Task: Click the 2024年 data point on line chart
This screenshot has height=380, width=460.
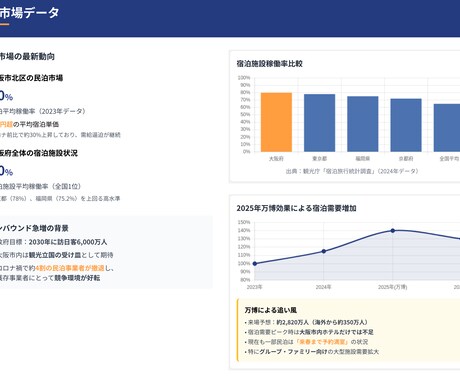Action: click(324, 251)
